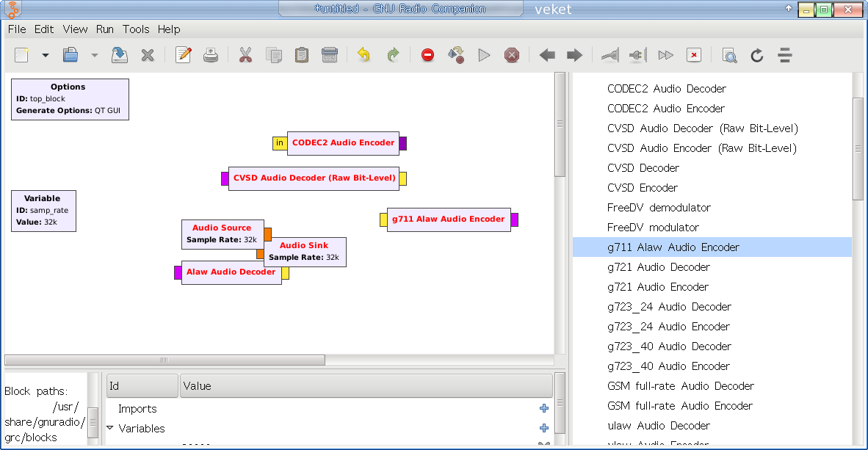Choose g723_24 Audio Encoder in block list
The height and width of the screenshot is (450, 868).
(x=668, y=327)
